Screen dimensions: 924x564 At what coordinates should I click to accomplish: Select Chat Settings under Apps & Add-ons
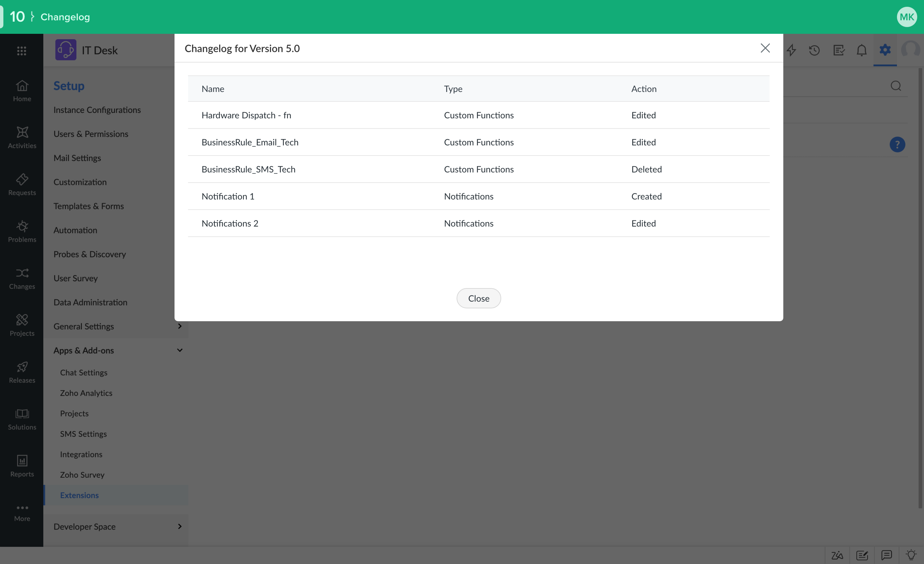click(x=84, y=372)
